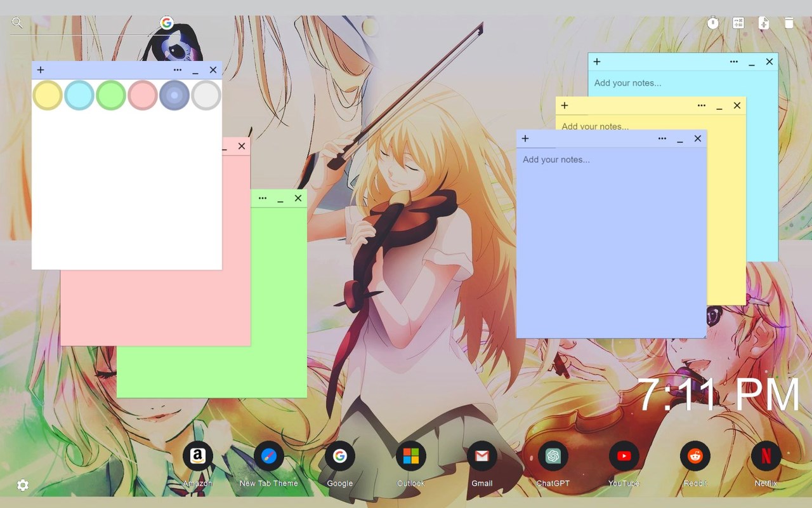Open the yellow note's three-dot menu
812x508 pixels.
pos(702,105)
